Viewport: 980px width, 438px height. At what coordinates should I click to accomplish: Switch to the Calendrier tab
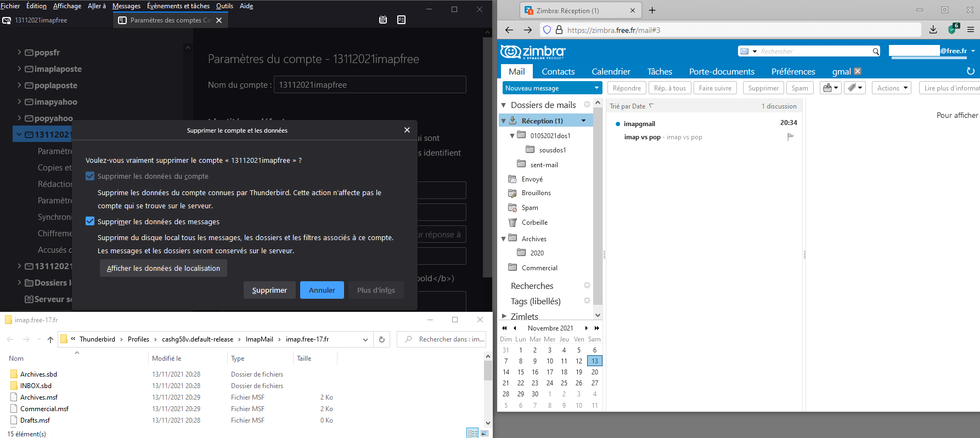(x=611, y=71)
